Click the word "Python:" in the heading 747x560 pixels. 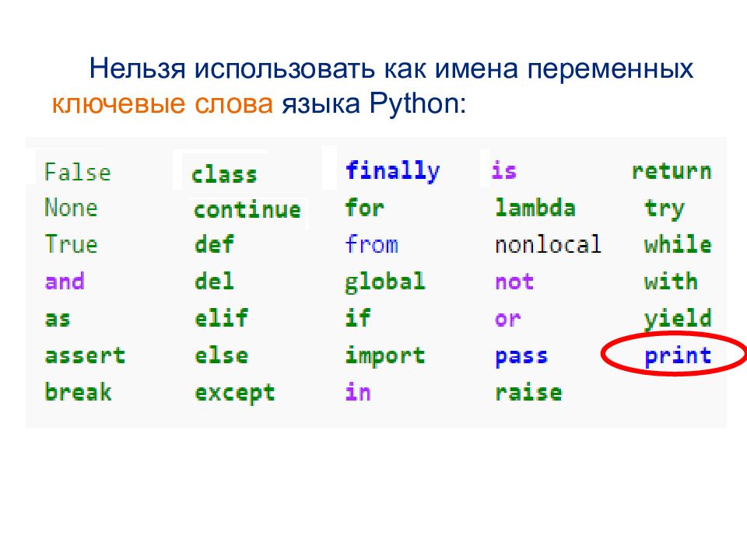tap(417, 103)
